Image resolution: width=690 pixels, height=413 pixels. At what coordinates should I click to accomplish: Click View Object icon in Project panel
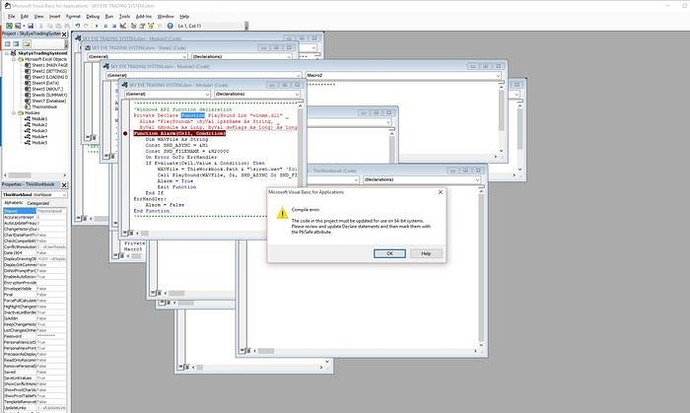point(16,44)
